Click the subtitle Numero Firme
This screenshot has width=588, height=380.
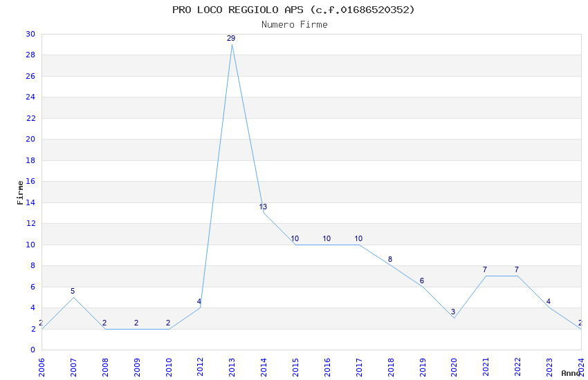tap(295, 25)
